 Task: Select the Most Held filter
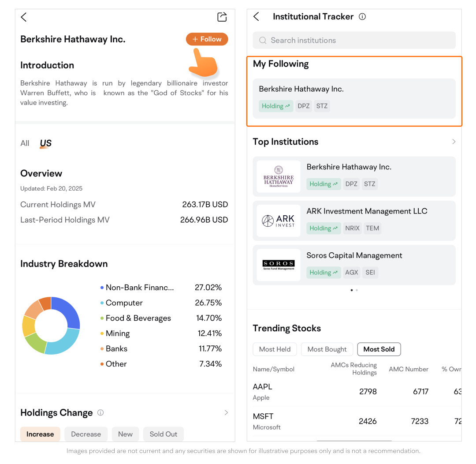275,349
